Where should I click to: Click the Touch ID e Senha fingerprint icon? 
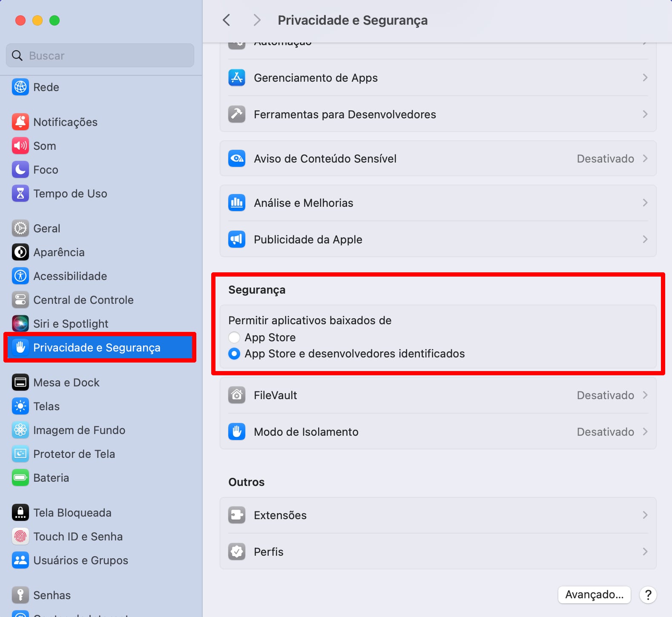point(20,537)
